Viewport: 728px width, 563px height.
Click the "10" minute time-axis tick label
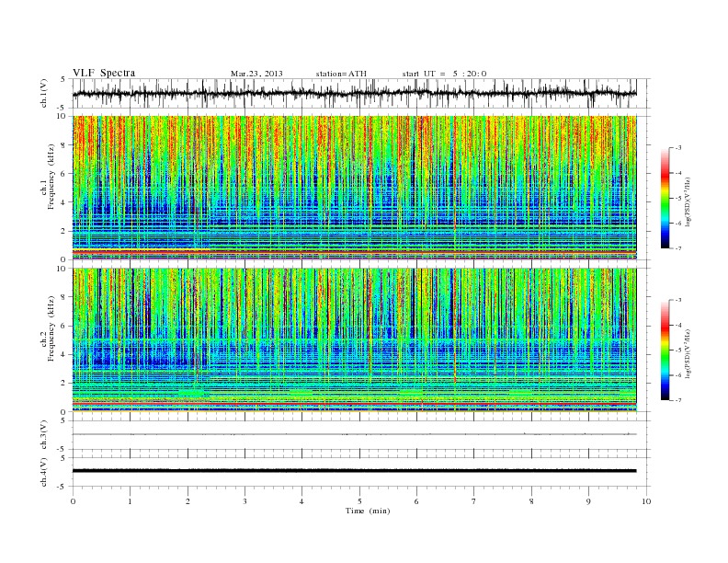646,501
